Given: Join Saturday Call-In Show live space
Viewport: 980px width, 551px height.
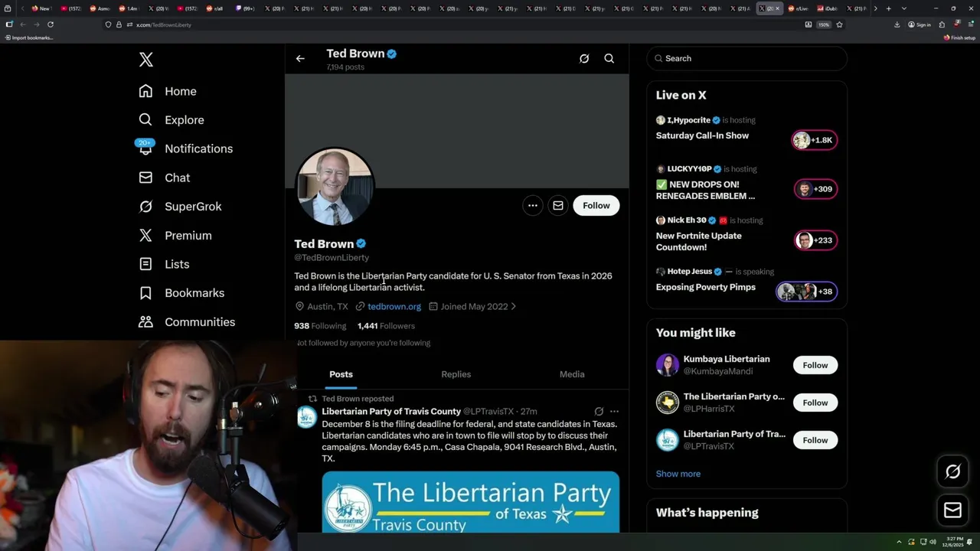Looking at the screenshot, I should pyautogui.click(x=702, y=135).
